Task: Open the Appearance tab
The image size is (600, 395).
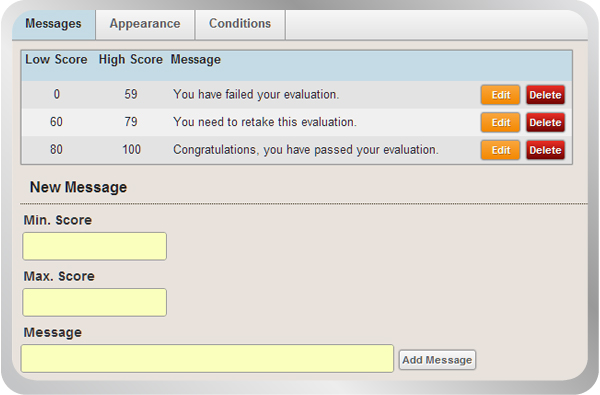Action: coord(145,24)
